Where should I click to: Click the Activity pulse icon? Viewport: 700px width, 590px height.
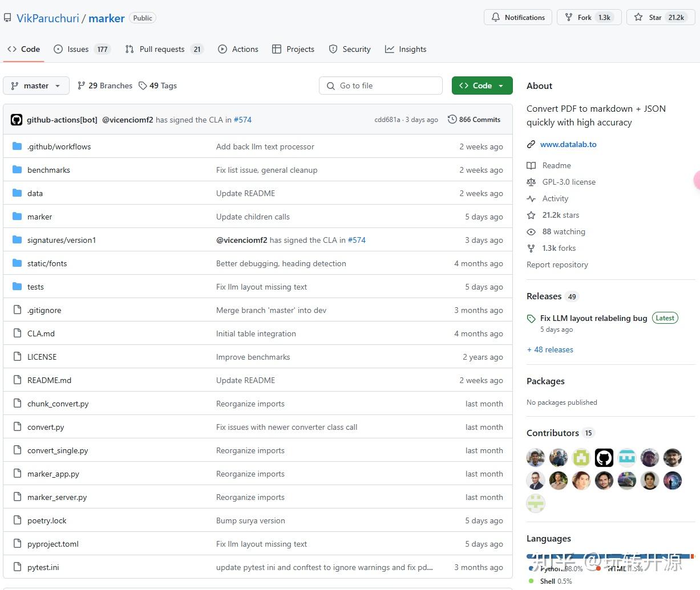pyautogui.click(x=531, y=198)
